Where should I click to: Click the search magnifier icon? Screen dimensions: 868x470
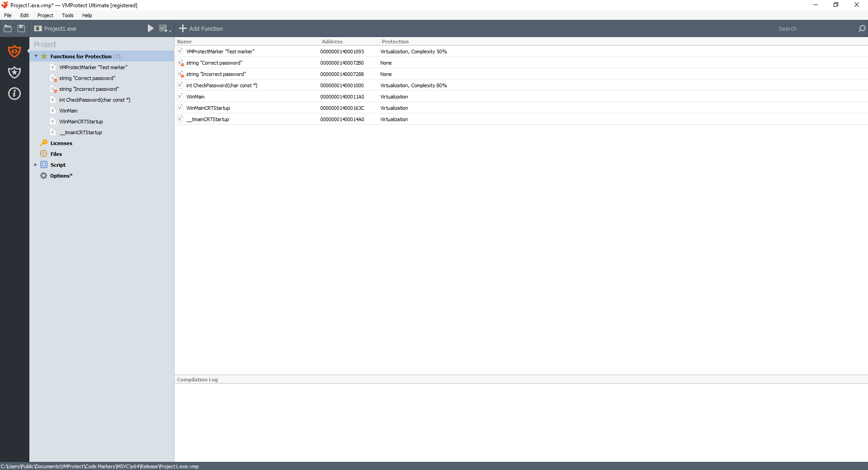point(862,28)
